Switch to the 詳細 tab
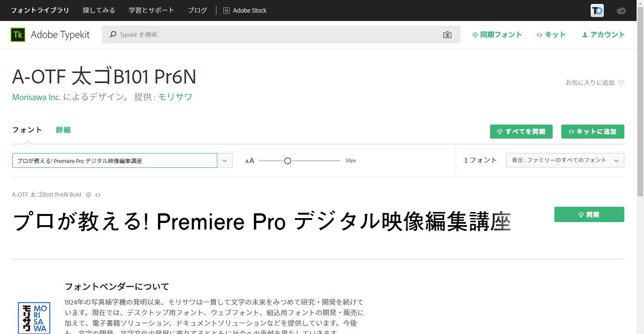The image size is (644, 334). click(63, 130)
